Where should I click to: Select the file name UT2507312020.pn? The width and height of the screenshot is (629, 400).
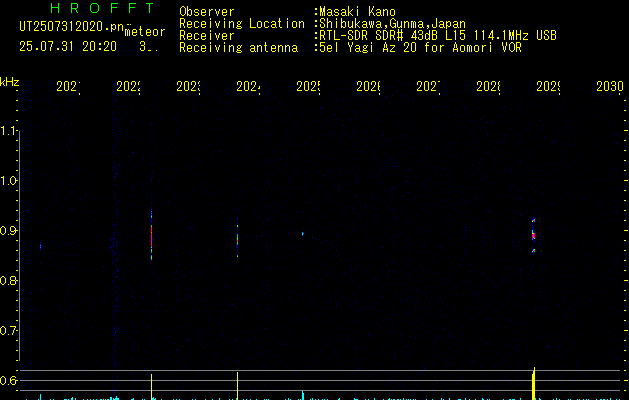pyautogui.click(x=72, y=27)
